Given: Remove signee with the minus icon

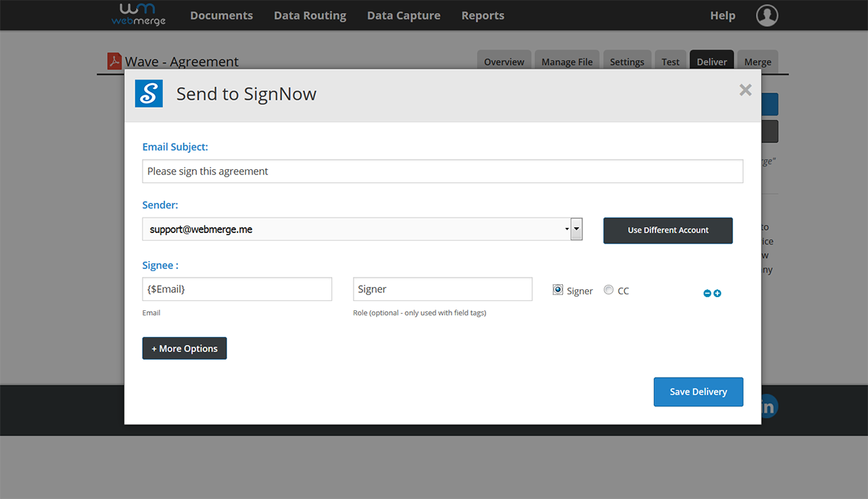Looking at the screenshot, I should pos(707,294).
